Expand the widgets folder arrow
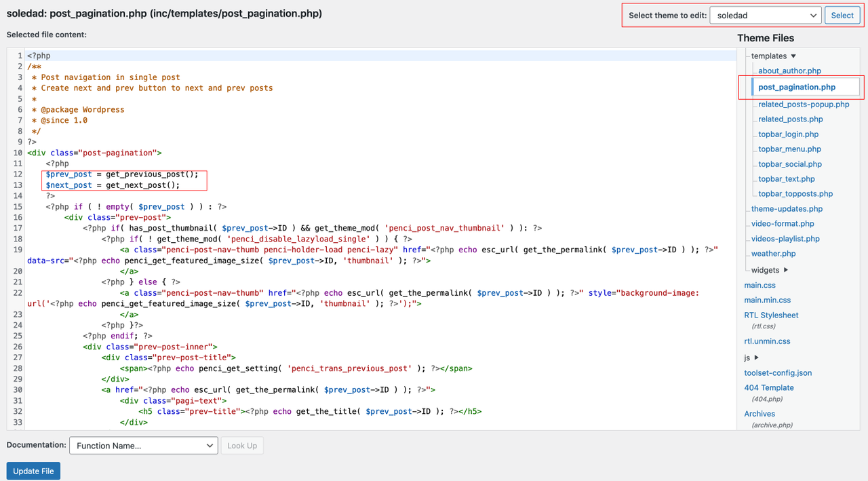Viewport: 868px width, 481px height. 786,270
